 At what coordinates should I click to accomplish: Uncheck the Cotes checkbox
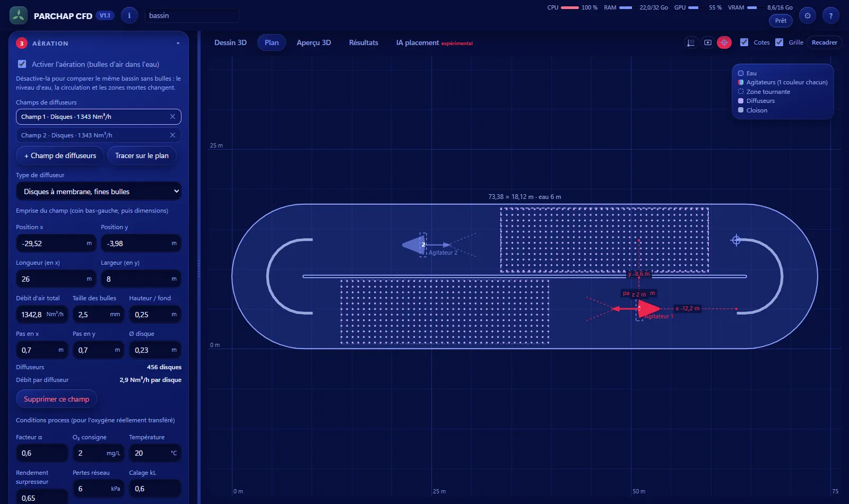click(744, 42)
